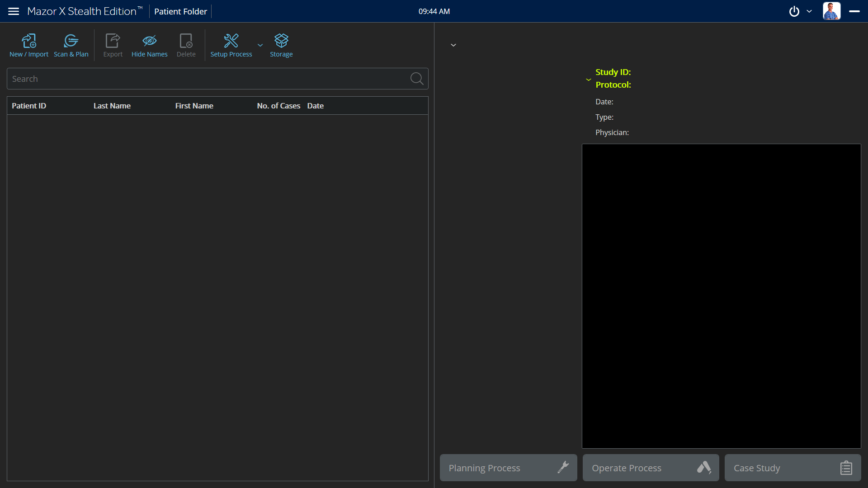This screenshot has width=868, height=488.
Task: Click the Planning Process button
Action: [508, 468]
